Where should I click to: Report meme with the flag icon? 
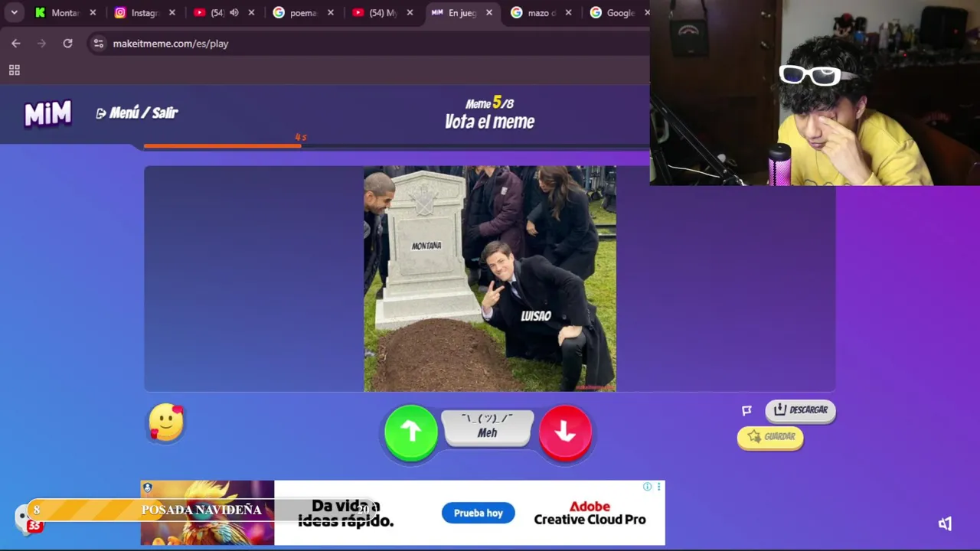pyautogui.click(x=746, y=410)
